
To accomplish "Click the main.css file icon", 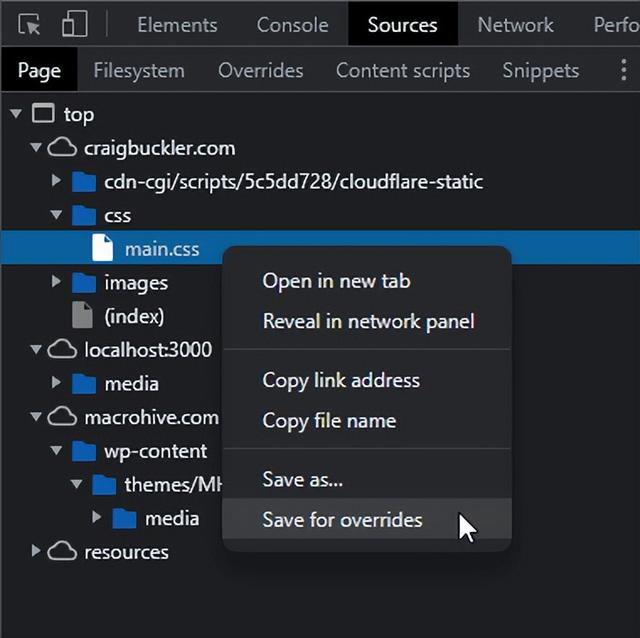I will (102, 248).
